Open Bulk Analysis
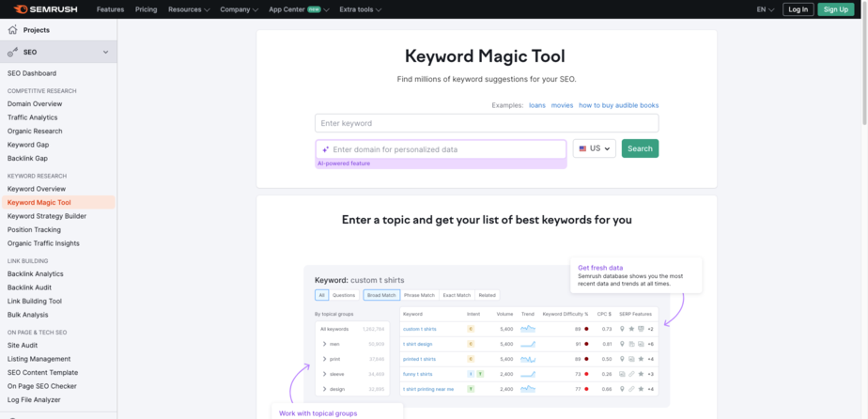Screen dimensions: 868x419 pos(27,315)
